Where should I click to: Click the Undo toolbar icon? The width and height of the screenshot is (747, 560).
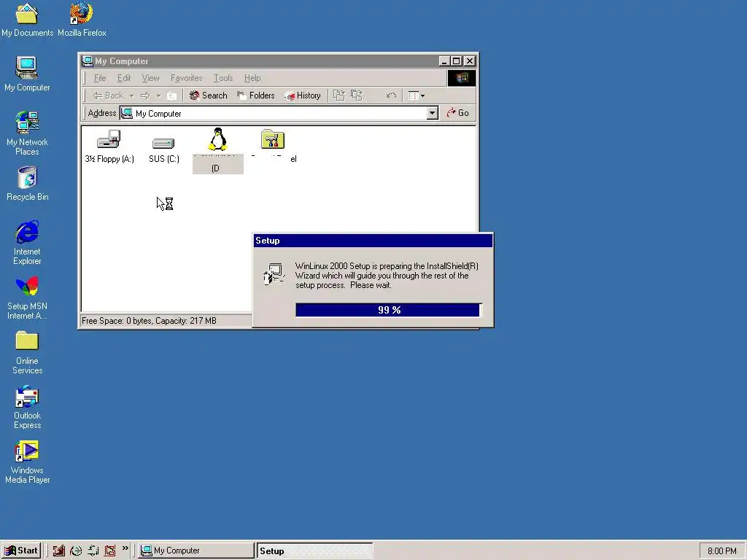pyautogui.click(x=391, y=96)
